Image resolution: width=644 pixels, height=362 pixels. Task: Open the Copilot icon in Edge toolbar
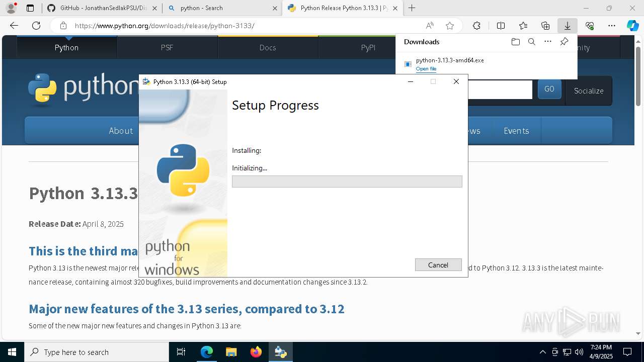point(632,26)
